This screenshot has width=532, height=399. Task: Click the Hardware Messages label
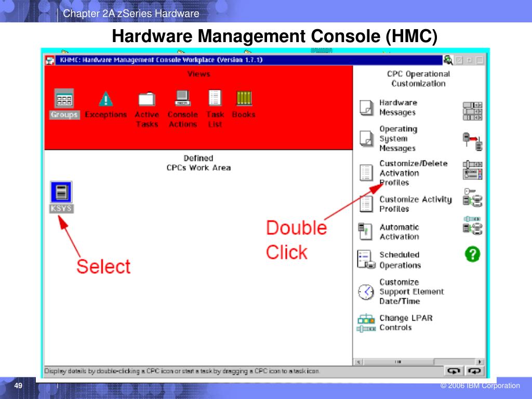(398, 108)
